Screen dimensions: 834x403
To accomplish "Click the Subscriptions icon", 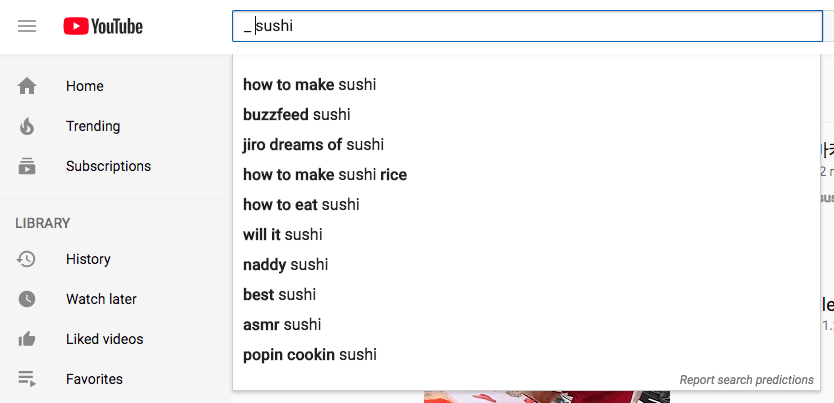I will (x=27, y=167).
